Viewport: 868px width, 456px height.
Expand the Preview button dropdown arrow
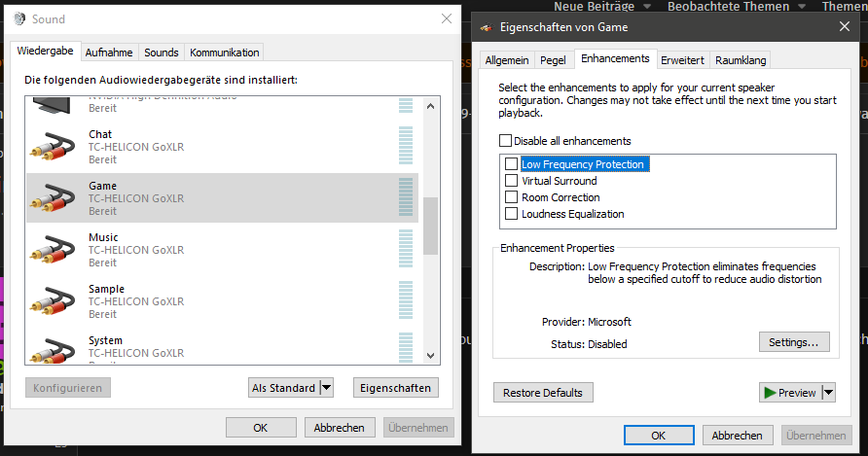click(828, 393)
